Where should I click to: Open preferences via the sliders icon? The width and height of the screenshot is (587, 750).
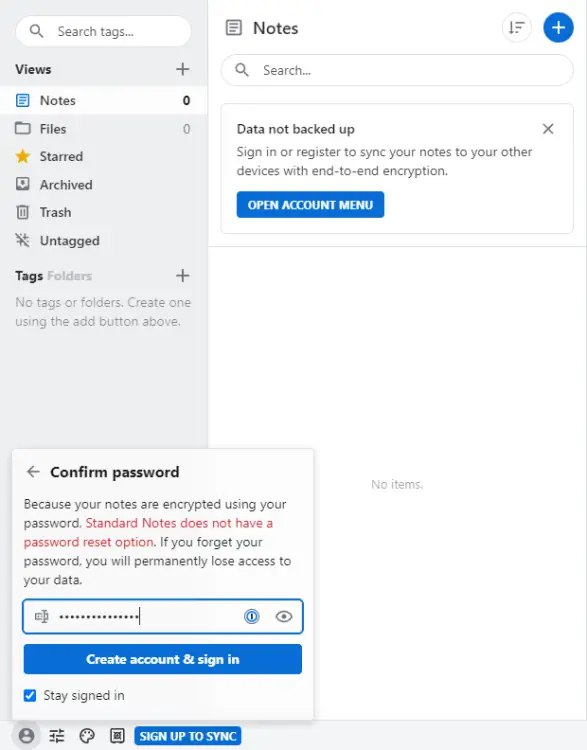pyautogui.click(x=57, y=736)
